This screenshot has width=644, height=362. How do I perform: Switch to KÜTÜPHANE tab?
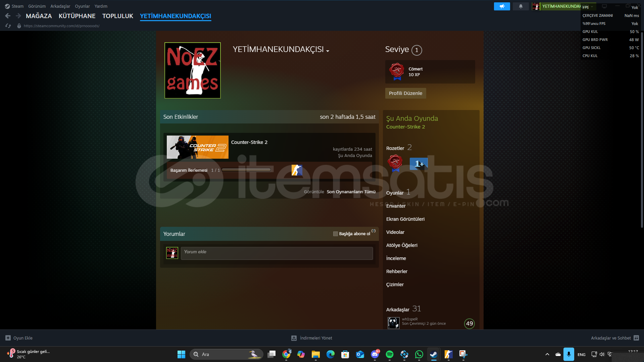coord(77,16)
